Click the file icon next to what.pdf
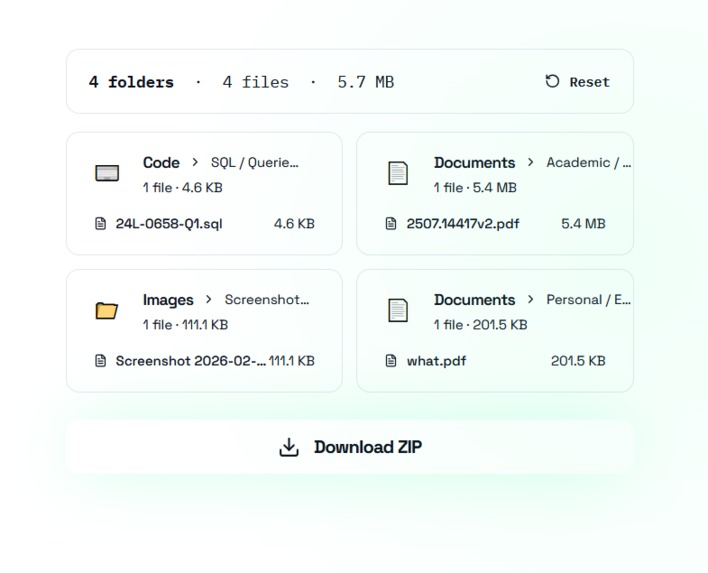The image size is (708, 573). coord(391,361)
